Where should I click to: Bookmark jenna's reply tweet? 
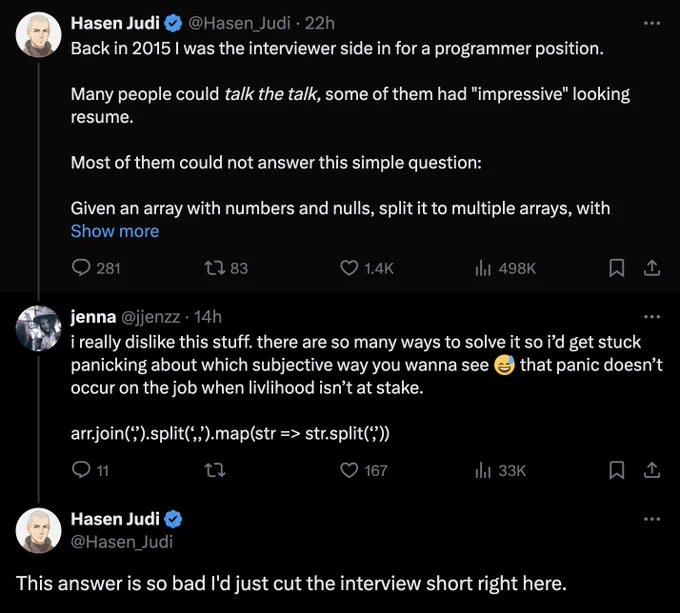coord(617,470)
